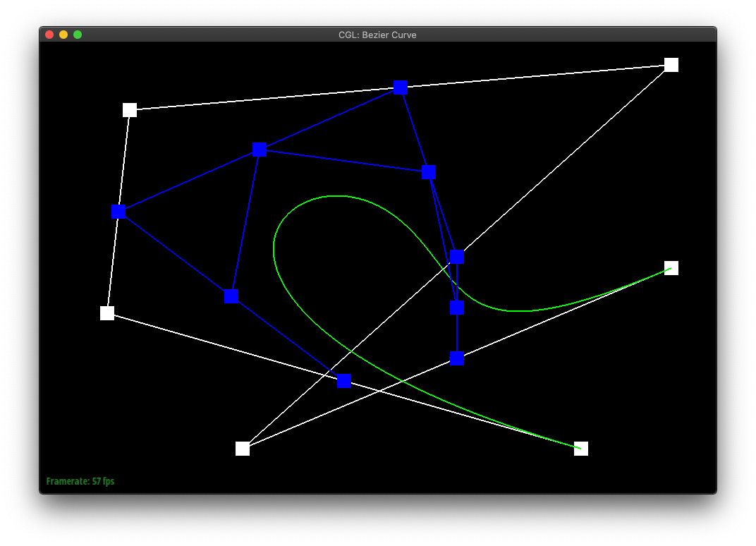Image resolution: width=756 pixels, height=546 pixels.
Task: Click the "Framerate: 57 fps" readout
Action: (80, 481)
